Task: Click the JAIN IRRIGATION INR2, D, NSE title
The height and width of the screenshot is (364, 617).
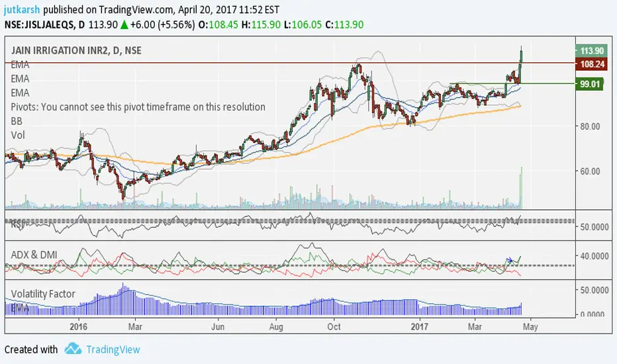Action: click(x=76, y=50)
